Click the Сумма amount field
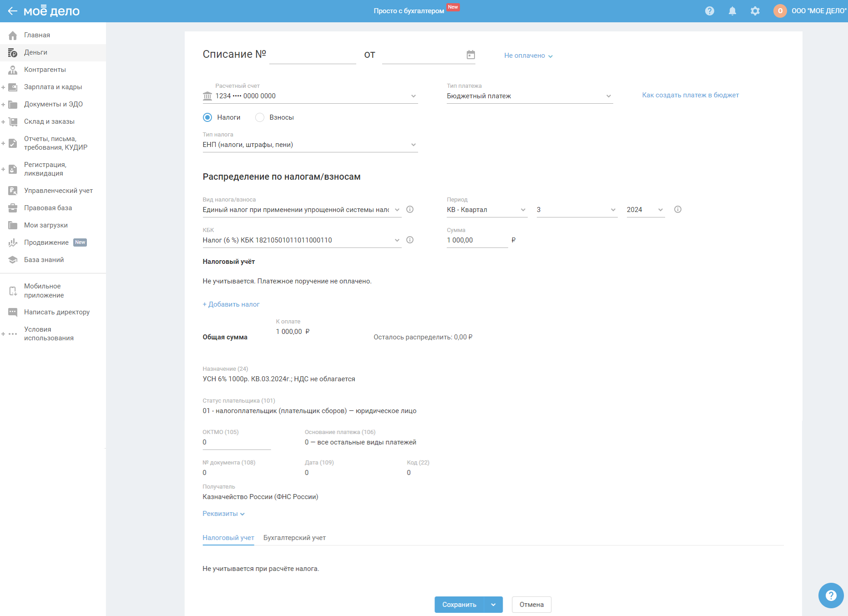Viewport: 848px width, 616px height. click(x=477, y=240)
